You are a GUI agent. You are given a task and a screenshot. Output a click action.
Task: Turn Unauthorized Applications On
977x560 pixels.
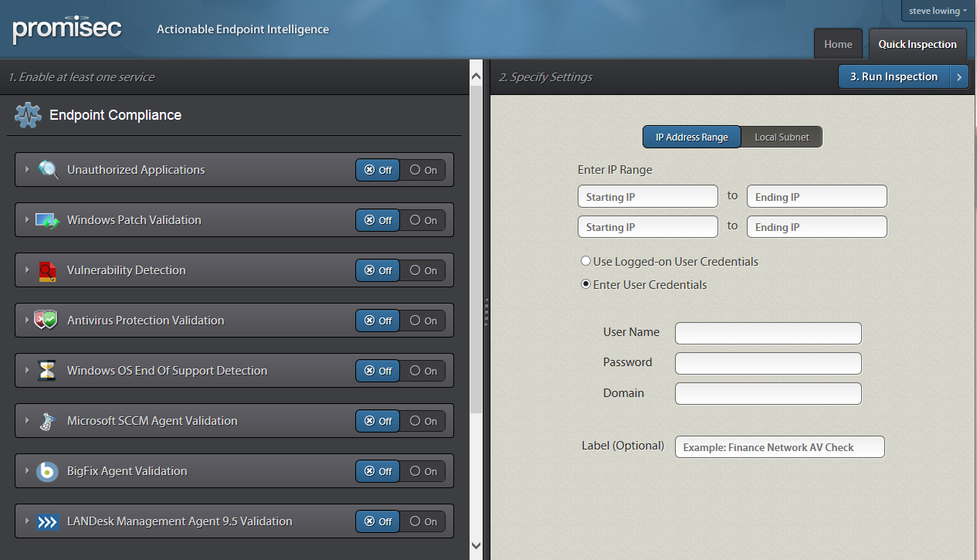[423, 170]
